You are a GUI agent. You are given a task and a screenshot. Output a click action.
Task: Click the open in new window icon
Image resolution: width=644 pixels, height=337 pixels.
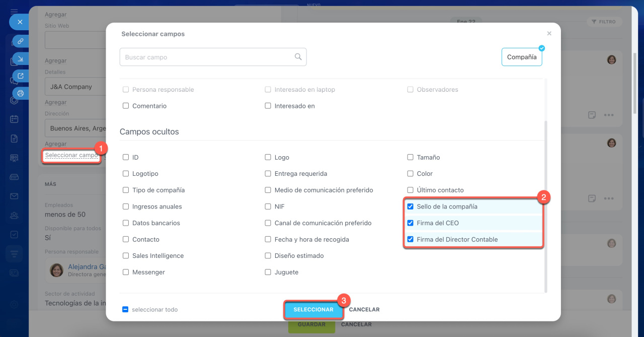coord(21,76)
